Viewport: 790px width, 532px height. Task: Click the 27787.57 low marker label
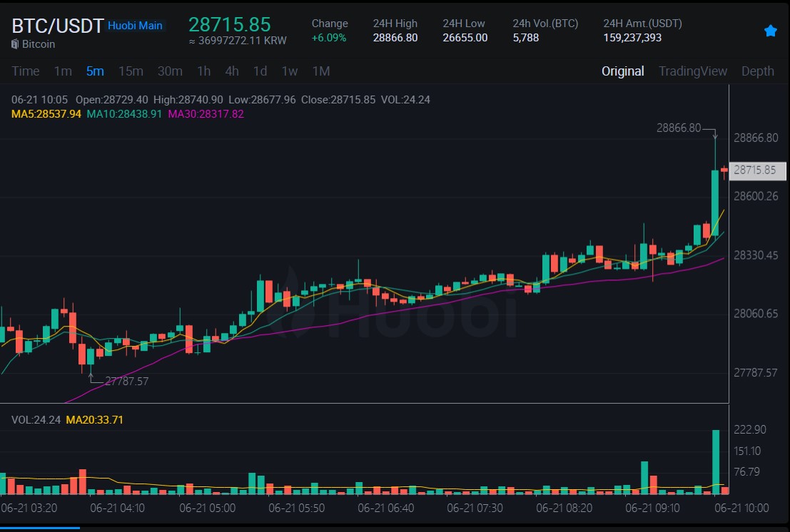pyautogui.click(x=126, y=382)
